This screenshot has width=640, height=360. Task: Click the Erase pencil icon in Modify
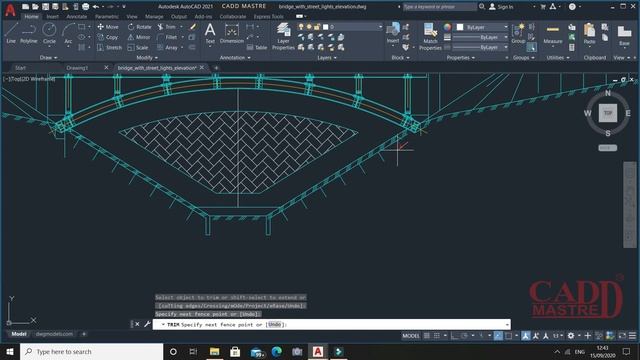pyautogui.click(x=193, y=27)
